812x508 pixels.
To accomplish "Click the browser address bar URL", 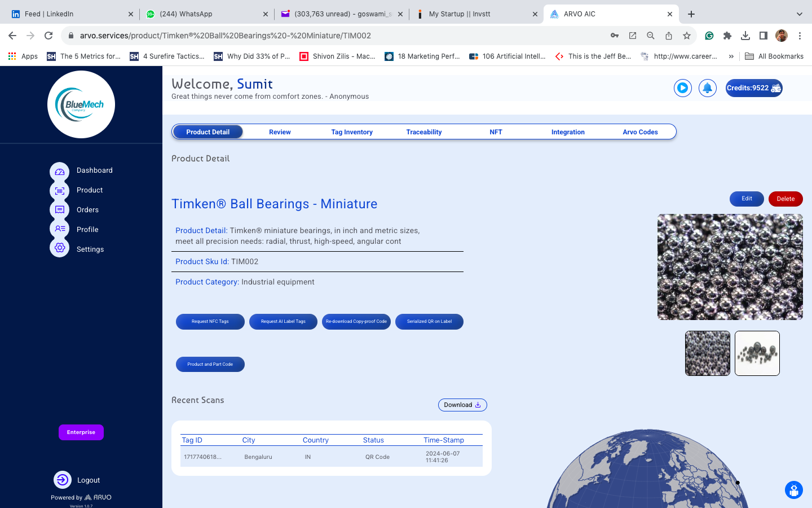I will pos(226,36).
